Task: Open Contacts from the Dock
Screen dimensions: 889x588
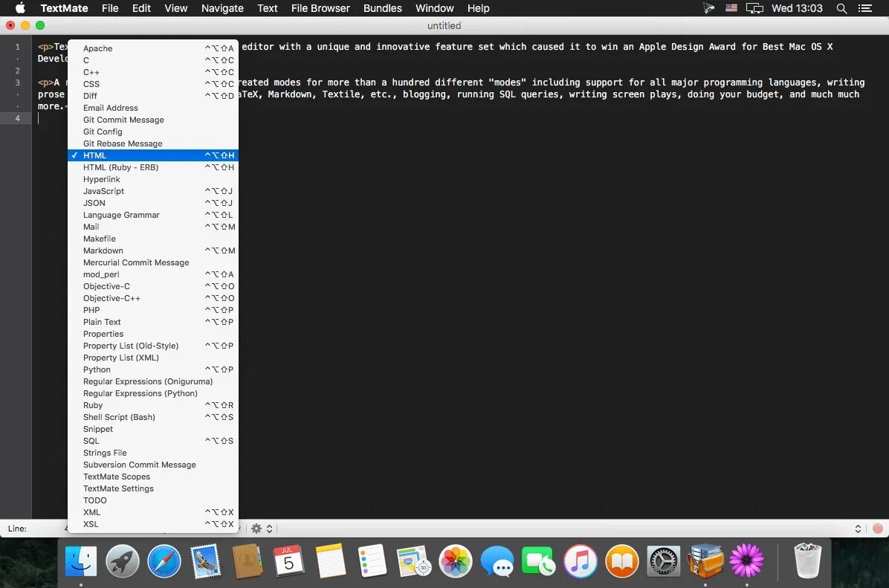Action: point(248,560)
